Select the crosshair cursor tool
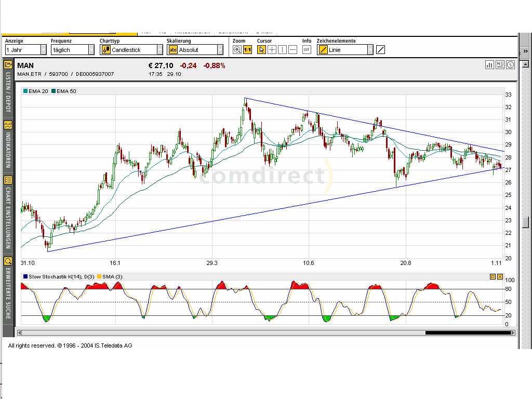This screenshot has height=399, width=532. coord(272,50)
